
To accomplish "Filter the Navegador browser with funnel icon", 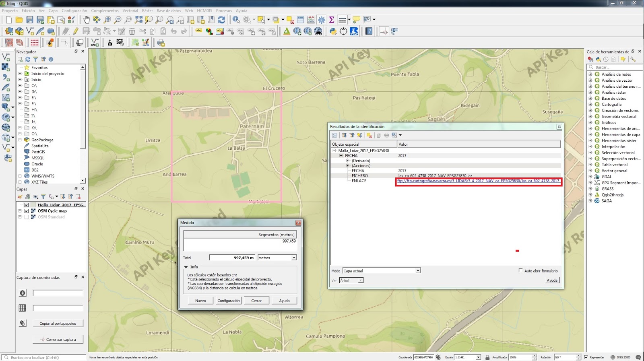I will [35, 59].
